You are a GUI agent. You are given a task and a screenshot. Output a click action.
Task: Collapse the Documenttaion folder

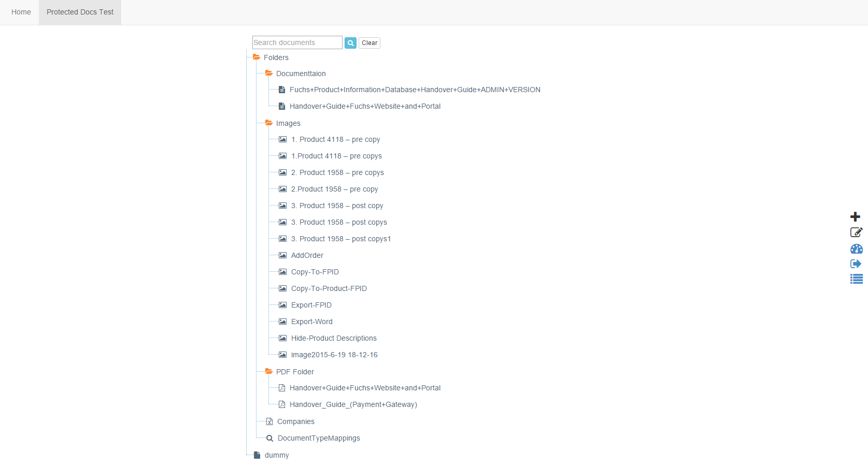269,74
